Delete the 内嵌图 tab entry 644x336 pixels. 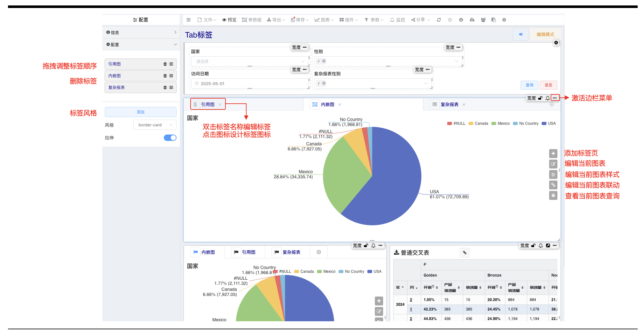(x=165, y=76)
